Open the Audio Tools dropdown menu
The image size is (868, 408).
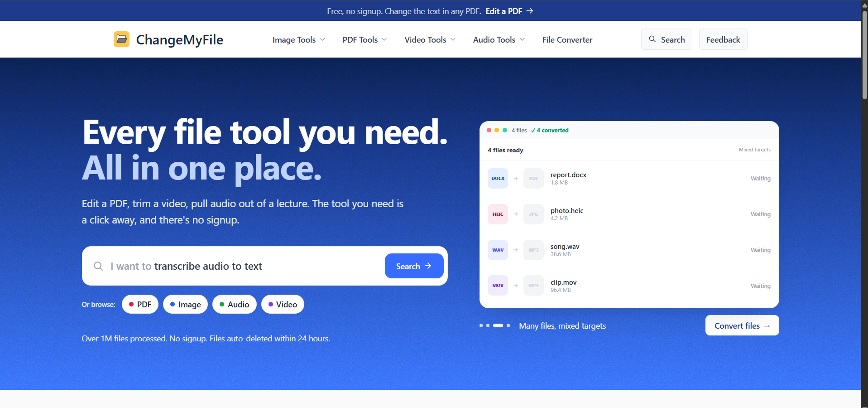pos(499,40)
